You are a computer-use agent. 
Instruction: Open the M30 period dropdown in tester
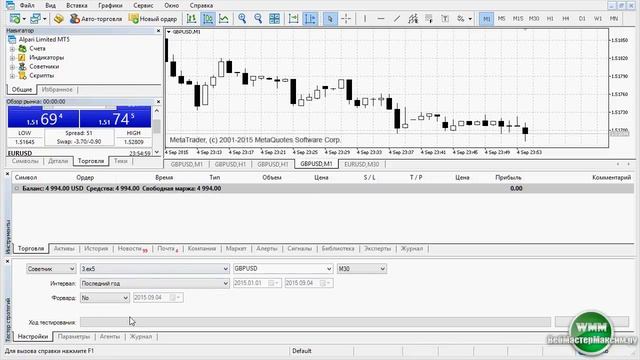point(362,269)
